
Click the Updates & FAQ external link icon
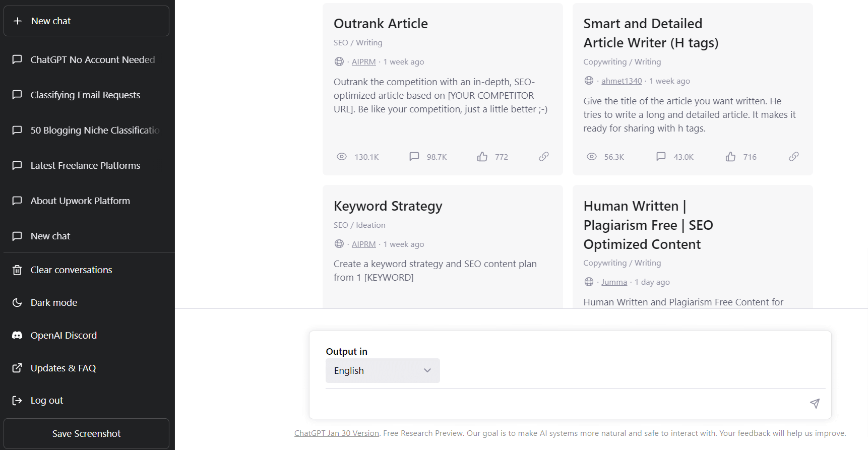coord(17,368)
